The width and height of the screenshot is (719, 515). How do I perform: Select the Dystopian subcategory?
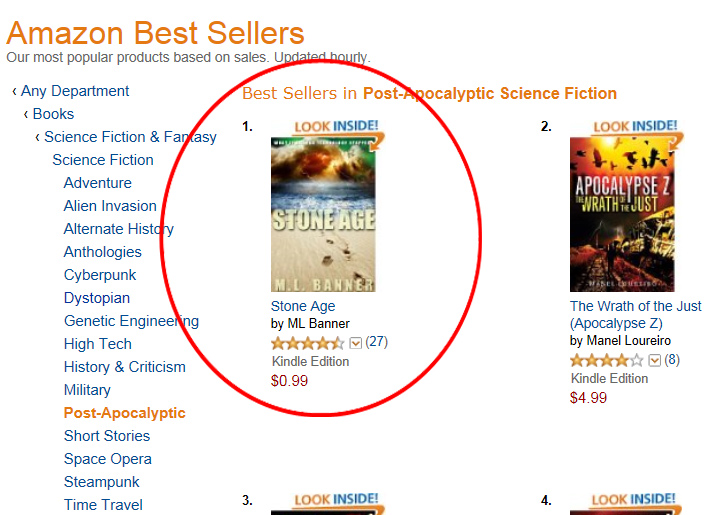tap(97, 298)
